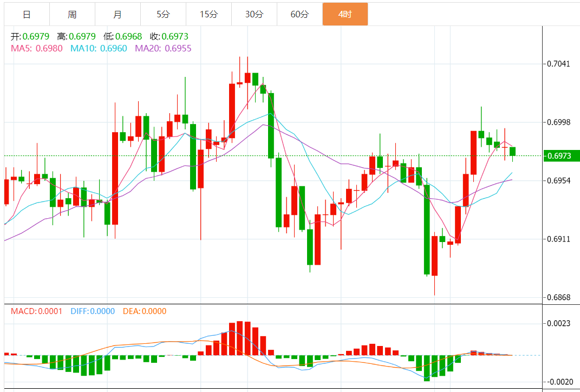Click the 0.6911 price axis label
The height and width of the screenshot is (392, 580).
pyautogui.click(x=558, y=239)
